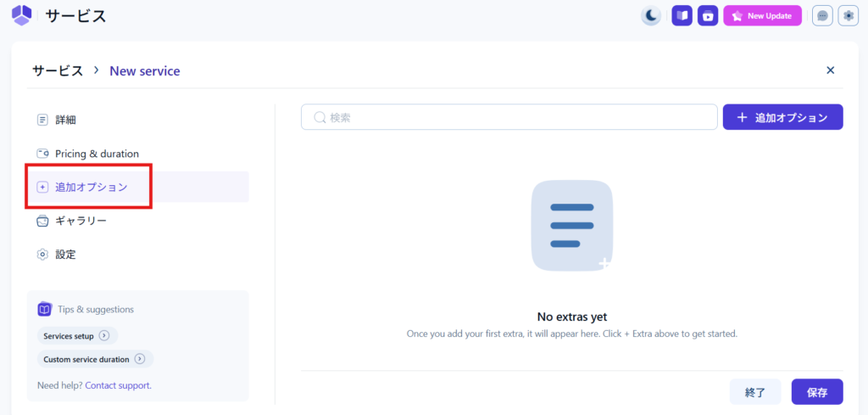Open the 設定 tab in sidebar
This screenshot has width=868, height=415.
point(66,255)
